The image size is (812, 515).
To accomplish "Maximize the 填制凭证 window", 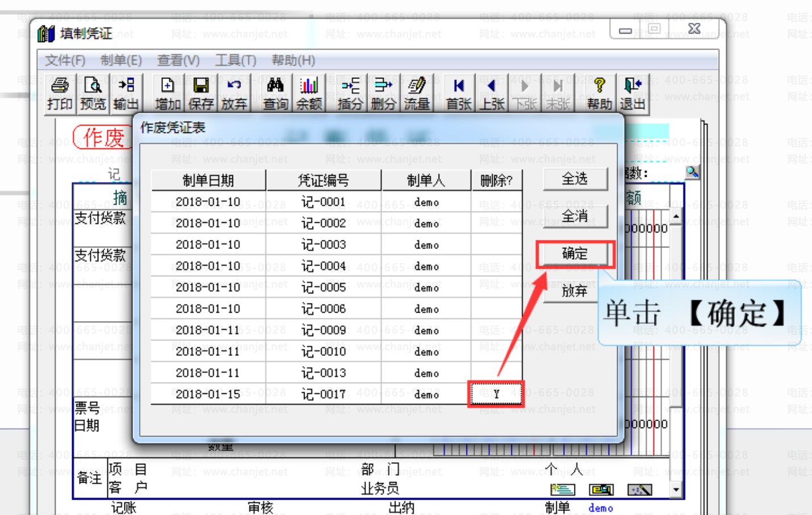I will [x=655, y=28].
